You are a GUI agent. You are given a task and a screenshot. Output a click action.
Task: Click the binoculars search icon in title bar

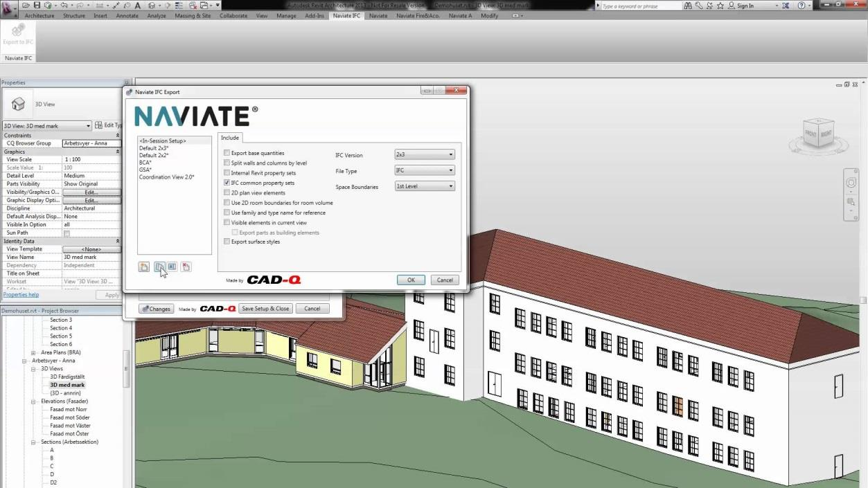(x=687, y=6)
